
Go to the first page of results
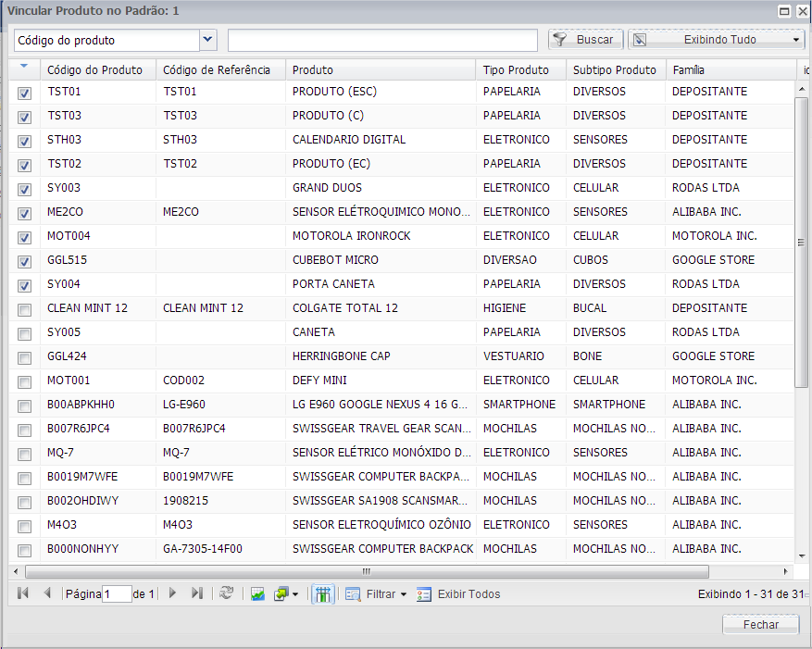click(x=22, y=593)
